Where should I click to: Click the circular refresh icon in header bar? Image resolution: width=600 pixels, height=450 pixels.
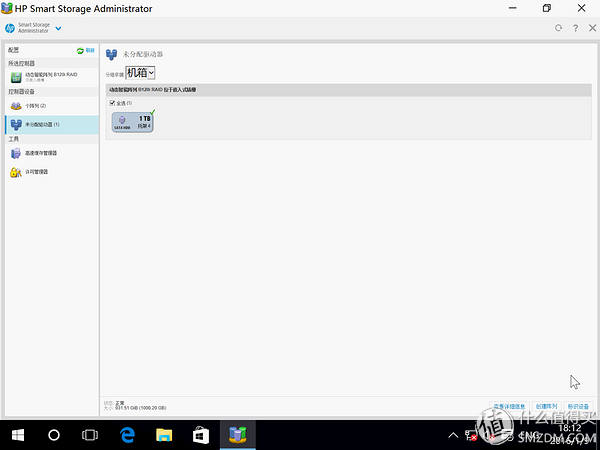(558, 28)
